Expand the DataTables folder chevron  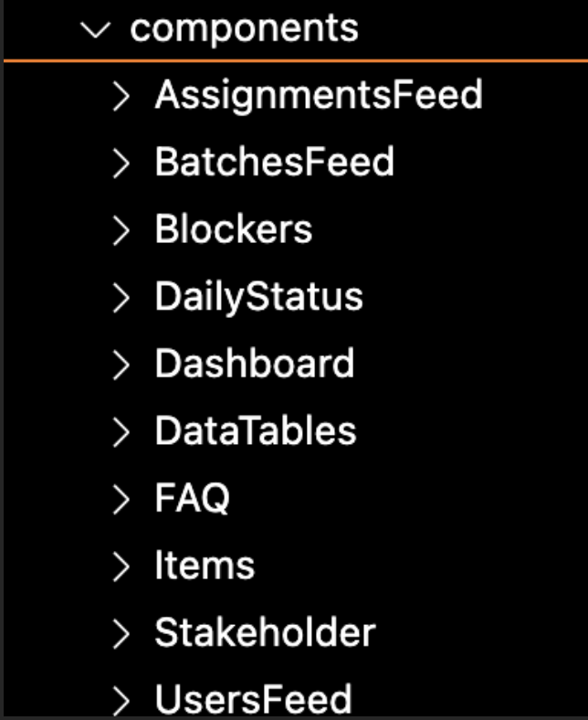click(121, 433)
